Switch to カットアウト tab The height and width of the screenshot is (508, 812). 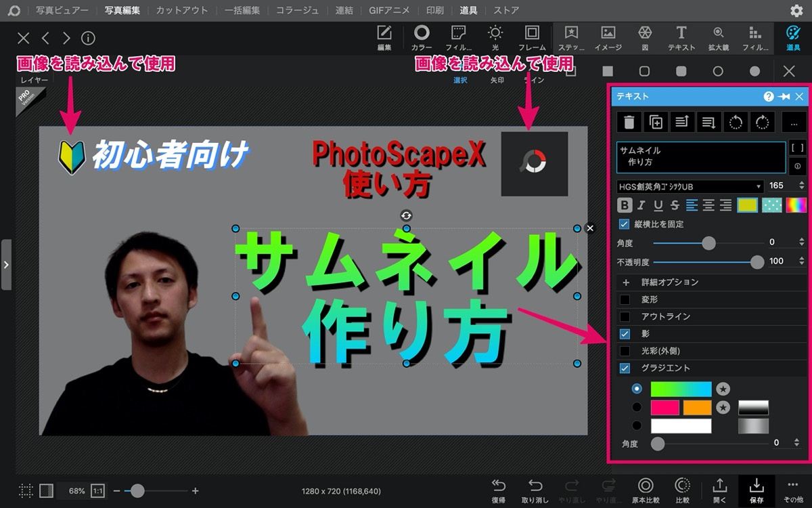[x=182, y=11]
